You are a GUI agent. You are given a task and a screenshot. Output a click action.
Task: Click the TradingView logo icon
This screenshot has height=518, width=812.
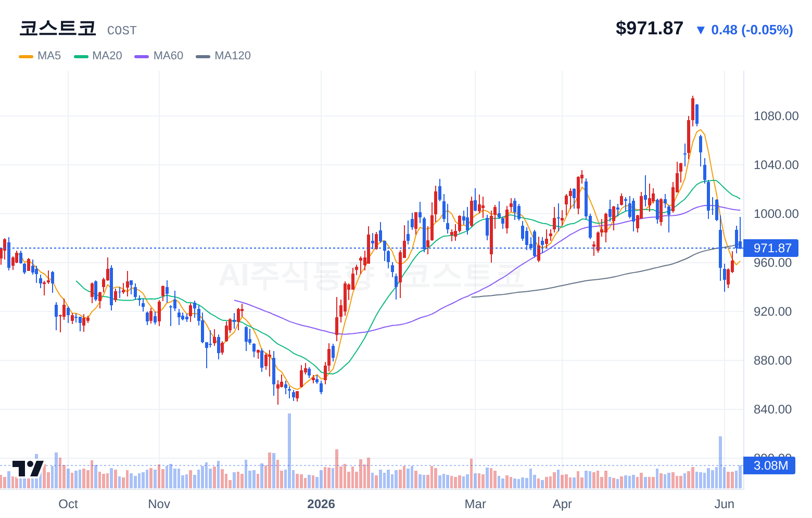click(28, 468)
